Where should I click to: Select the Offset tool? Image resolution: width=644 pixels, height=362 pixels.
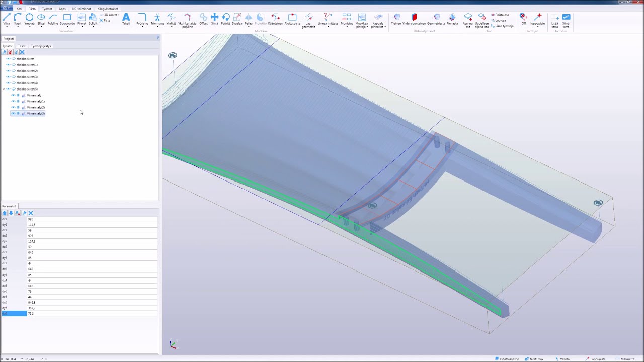pyautogui.click(x=203, y=19)
